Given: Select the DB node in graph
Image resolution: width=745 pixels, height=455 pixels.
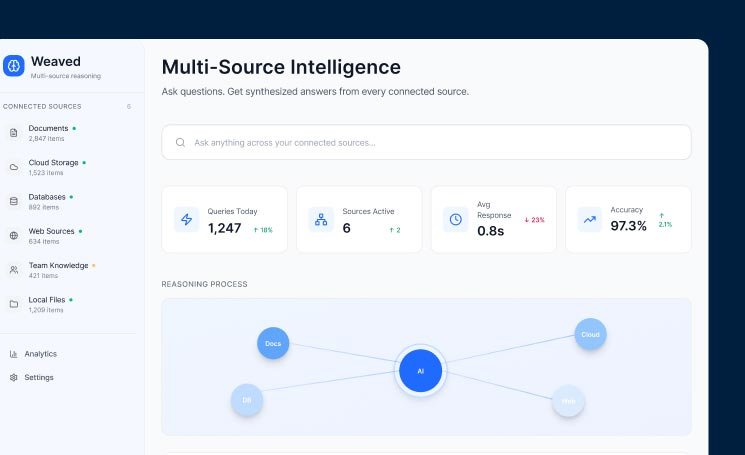Looking at the screenshot, I should point(247,400).
